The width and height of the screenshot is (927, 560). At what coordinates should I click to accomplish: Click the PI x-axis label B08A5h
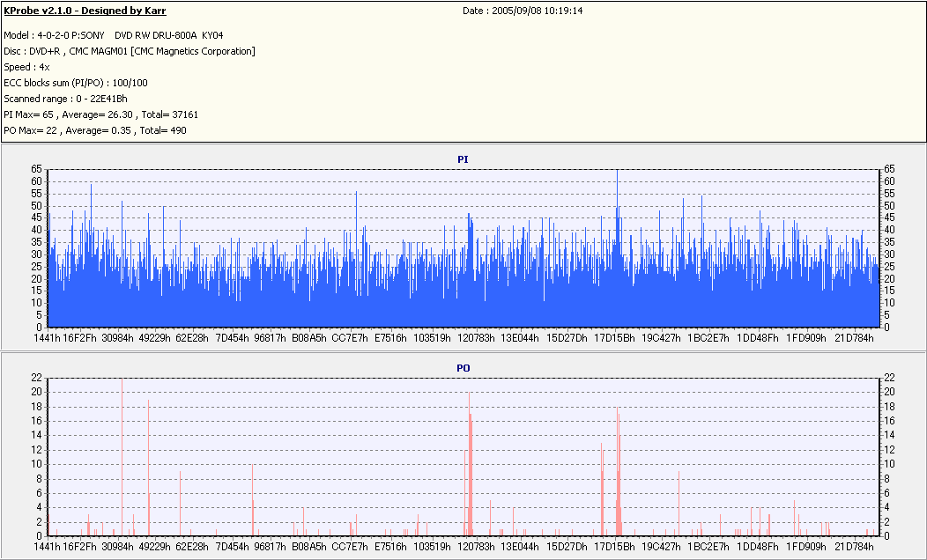point(308,338)
